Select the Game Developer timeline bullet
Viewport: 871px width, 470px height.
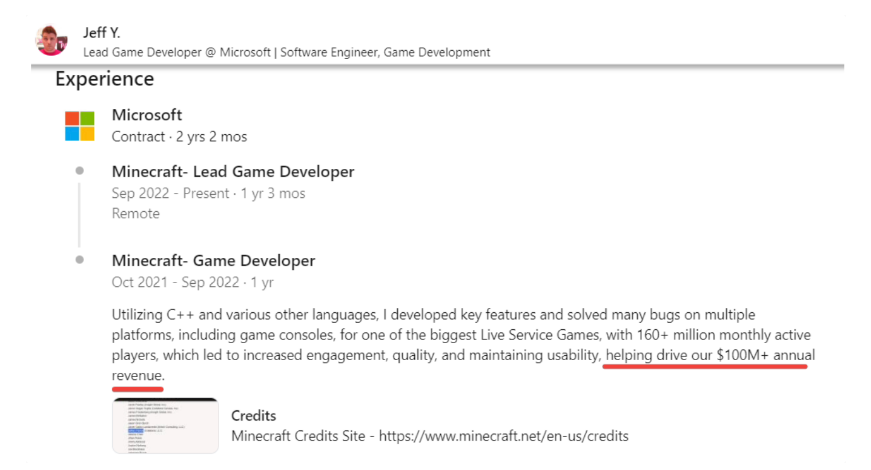tap(79, 259)
